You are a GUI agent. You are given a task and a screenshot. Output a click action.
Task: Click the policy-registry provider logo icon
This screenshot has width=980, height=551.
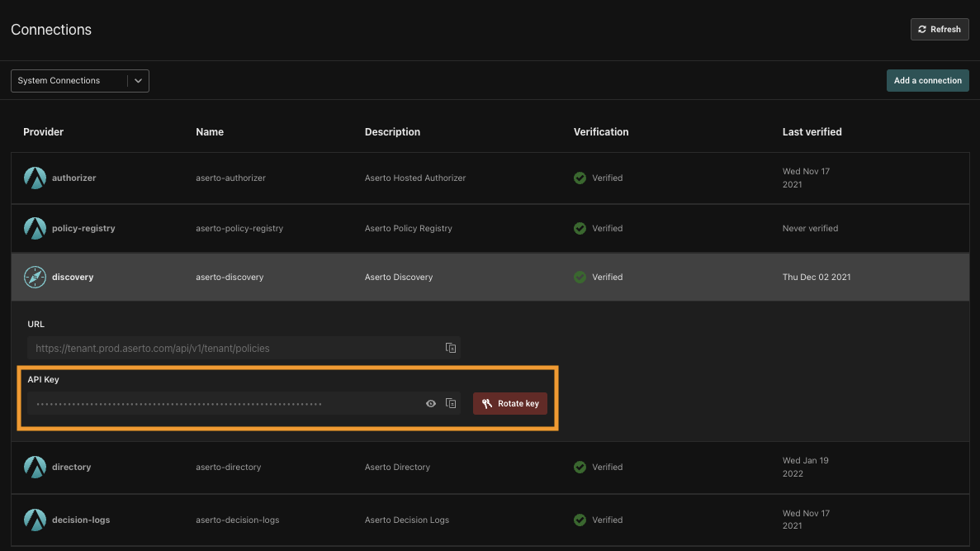click(35, 228)
